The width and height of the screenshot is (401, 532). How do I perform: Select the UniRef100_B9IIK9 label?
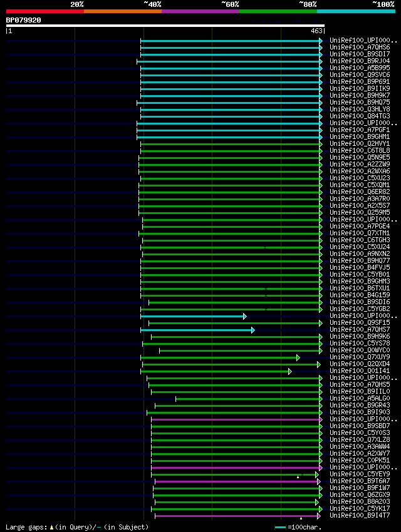point(360,88)
